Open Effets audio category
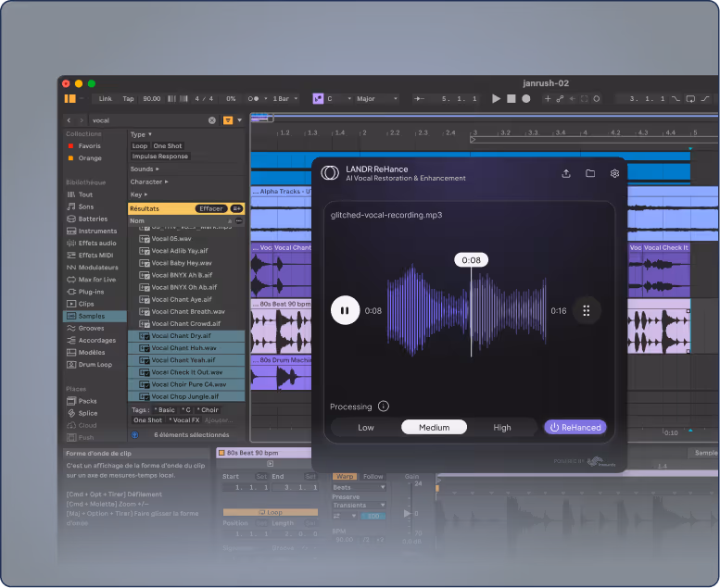This screenshot has width=720, height=588. pos(97,244)
